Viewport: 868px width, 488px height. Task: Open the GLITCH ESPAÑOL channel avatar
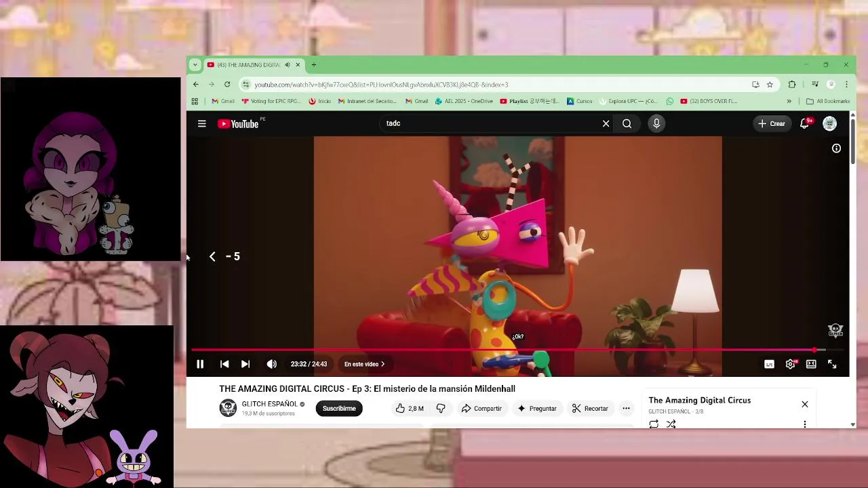pyautogui.click(x=228, y=408)
